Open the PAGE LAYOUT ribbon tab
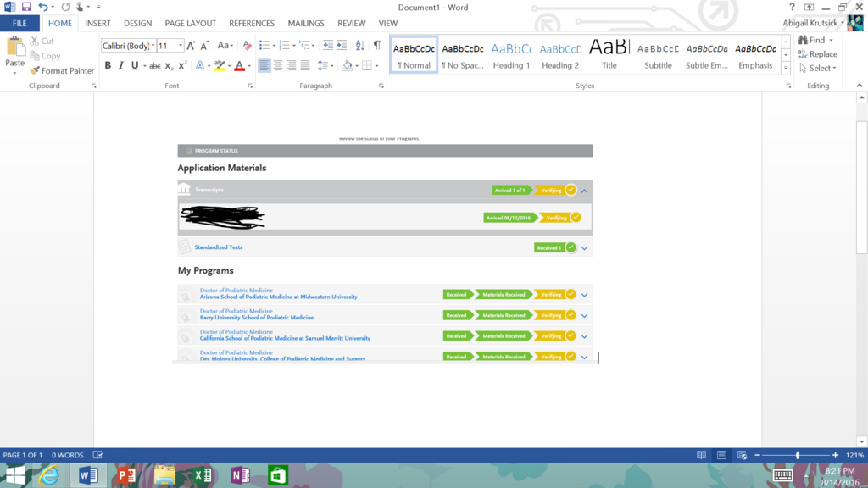Screen dimensions: 868x488 [x=191, y=24]
